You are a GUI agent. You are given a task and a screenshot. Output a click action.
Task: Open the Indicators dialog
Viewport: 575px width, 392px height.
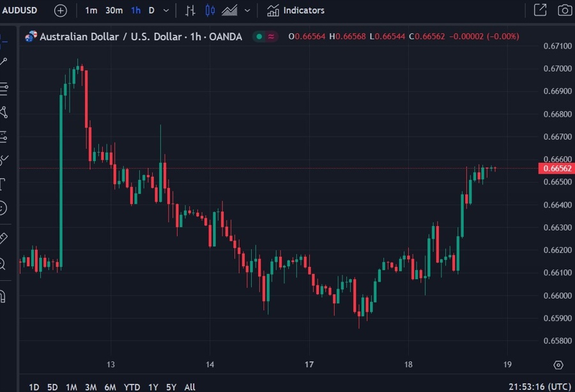point(296,11)
